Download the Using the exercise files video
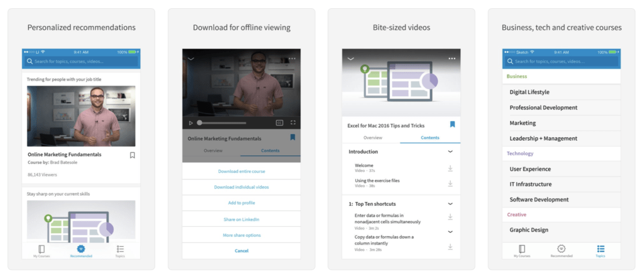This screenshot has width=644, height=279. point(450,183)
